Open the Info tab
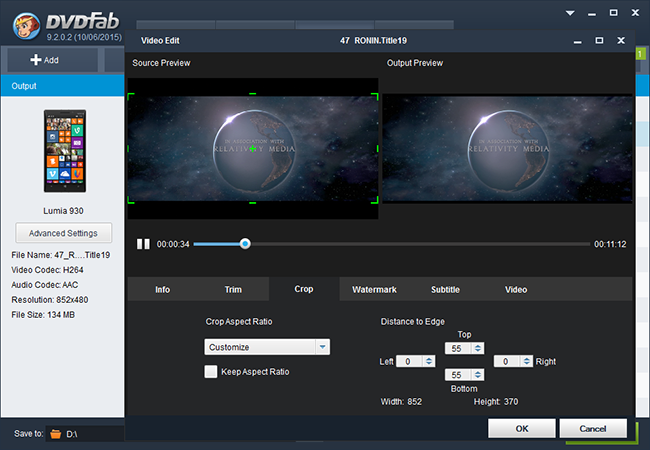Viewport: 650px width, 450px height. click(x=162, y=289)
